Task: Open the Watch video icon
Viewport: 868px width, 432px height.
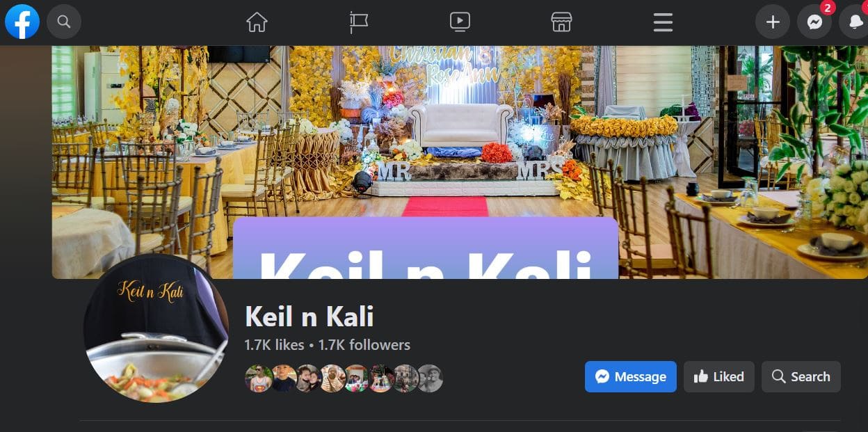Action: click(460, 22)
